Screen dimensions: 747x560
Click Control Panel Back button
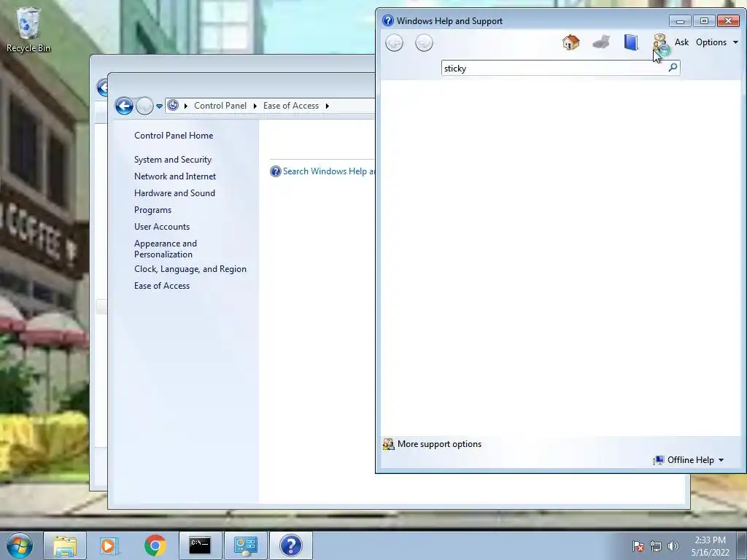pos(124,106)
